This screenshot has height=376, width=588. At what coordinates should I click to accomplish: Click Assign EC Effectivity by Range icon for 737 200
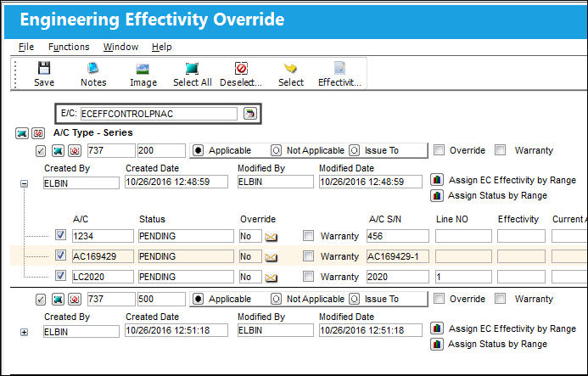point(437,180)
